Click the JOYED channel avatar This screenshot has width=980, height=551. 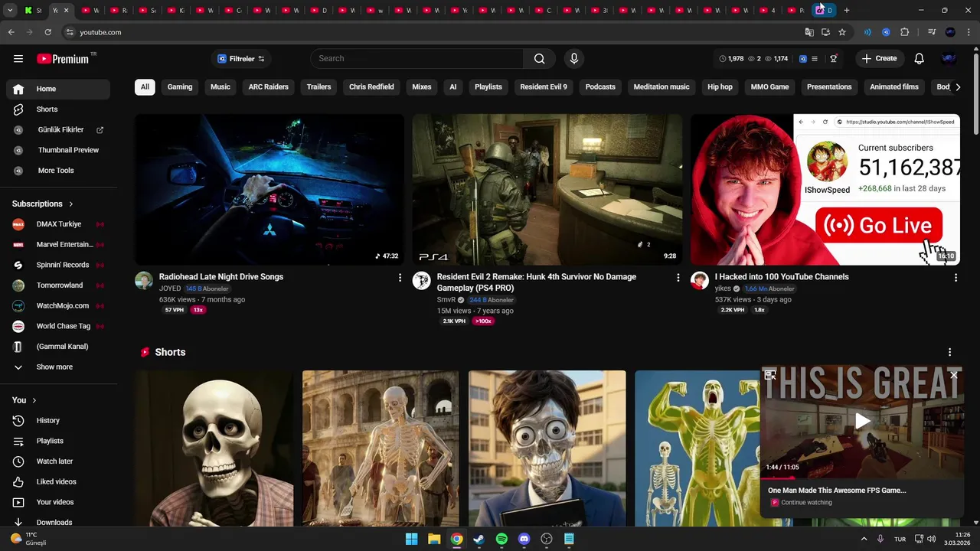(144, 280)
